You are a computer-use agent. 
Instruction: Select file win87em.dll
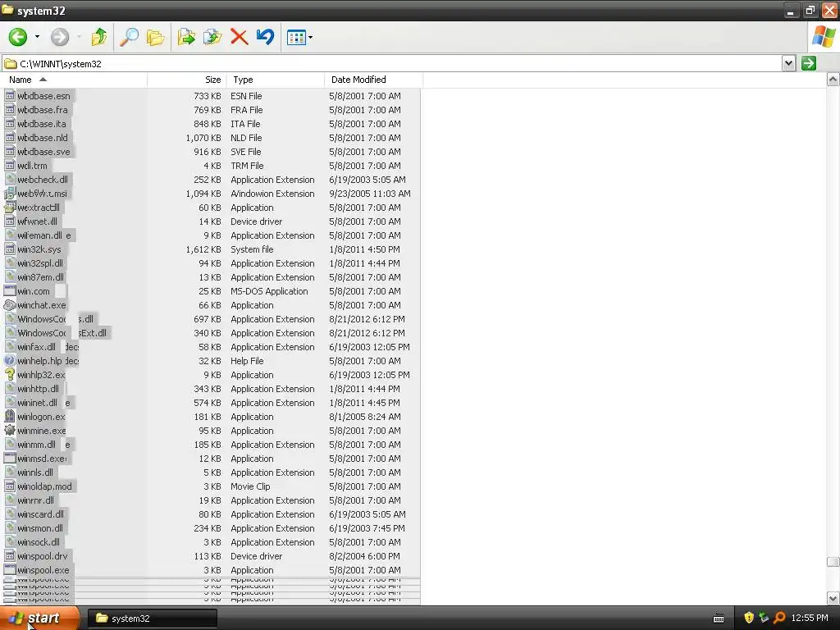click(x=41, y=277)
